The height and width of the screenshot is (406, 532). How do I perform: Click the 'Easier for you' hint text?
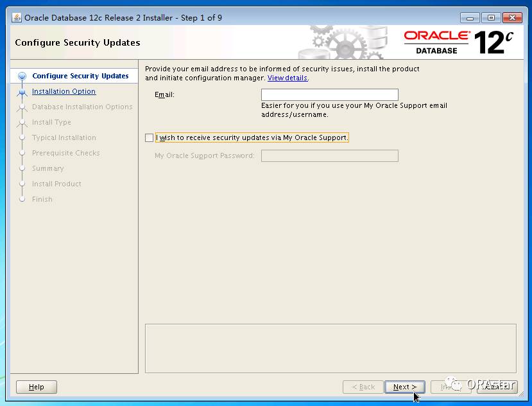(354, 110)
